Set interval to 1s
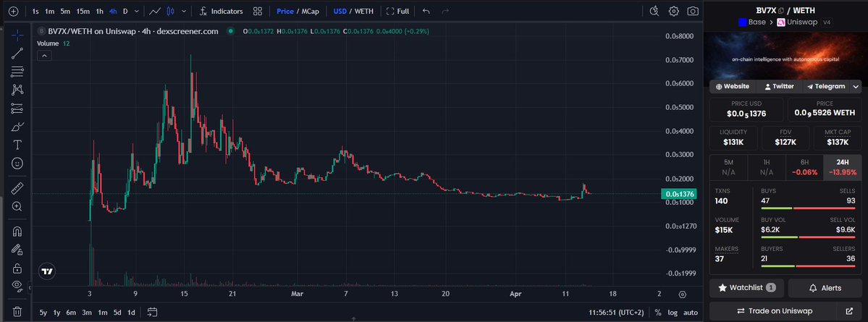Image resolution: width=868 pixels, height=322 pixels. 35,11
